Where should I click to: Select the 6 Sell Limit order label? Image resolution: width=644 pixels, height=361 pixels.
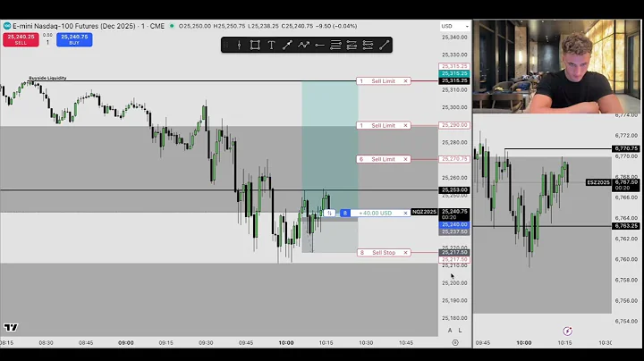coord(383,159)
